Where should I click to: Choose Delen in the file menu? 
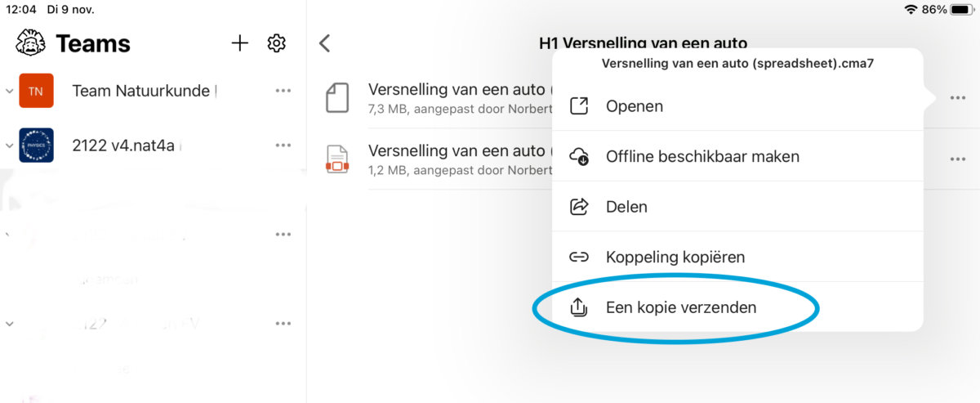[x=626, y=207]
